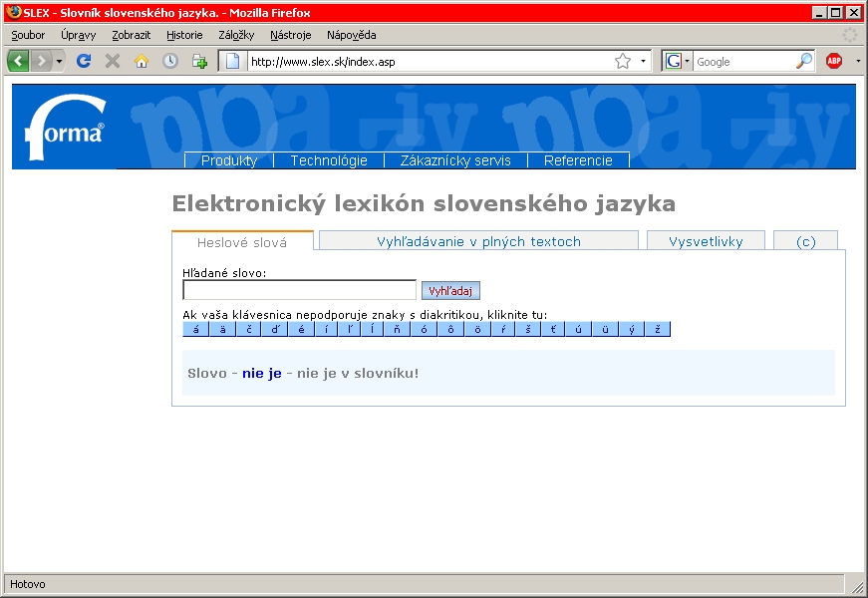Open the Nástroje menu

pyautogui.click(x=290, y=35)
